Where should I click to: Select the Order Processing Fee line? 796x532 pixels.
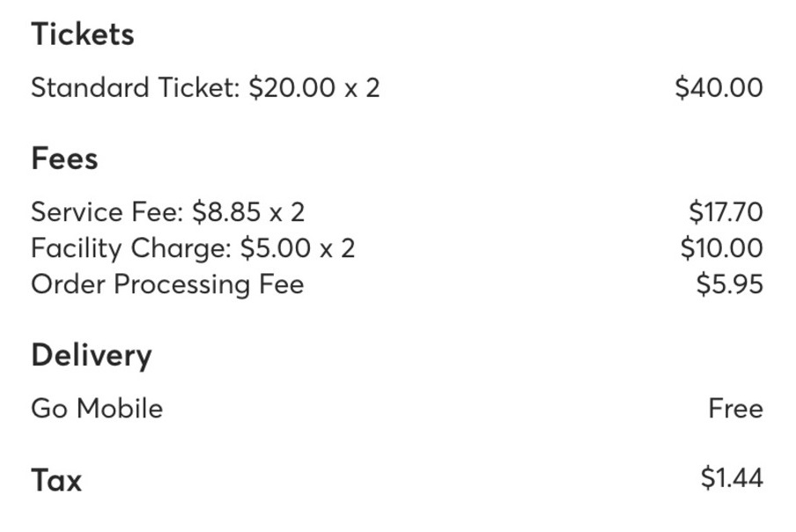point(167,284)
